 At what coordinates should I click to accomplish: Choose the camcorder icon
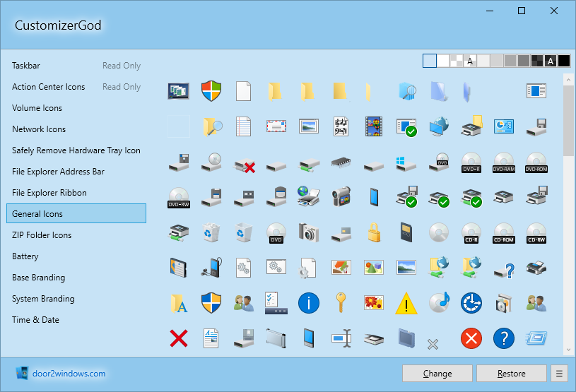click(341, 197)
